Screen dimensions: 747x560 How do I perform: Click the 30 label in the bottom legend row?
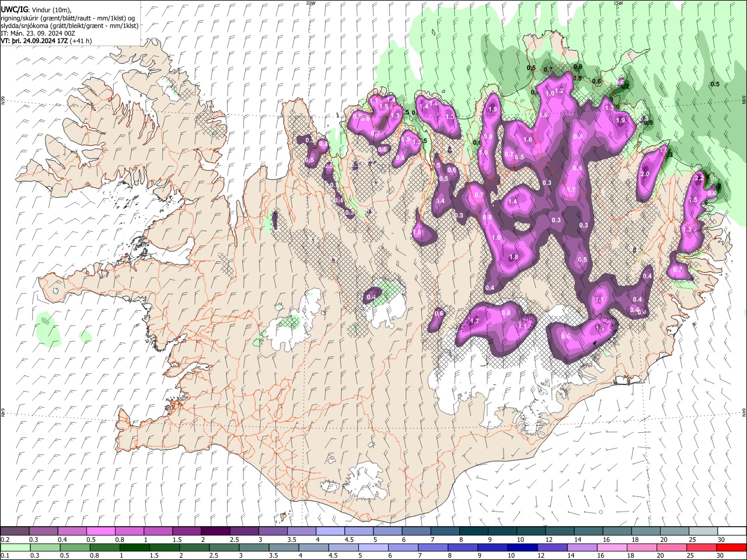[721, 556]
